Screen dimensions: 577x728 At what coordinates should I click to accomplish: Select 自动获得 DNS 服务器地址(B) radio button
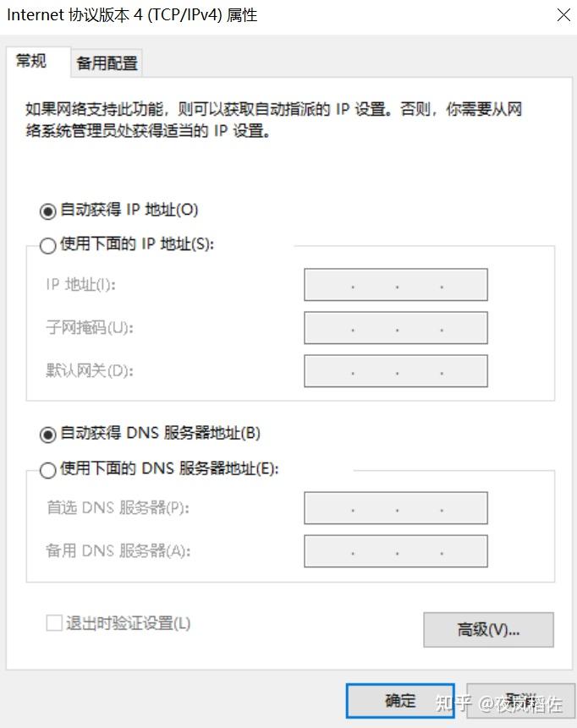(48, 434)
